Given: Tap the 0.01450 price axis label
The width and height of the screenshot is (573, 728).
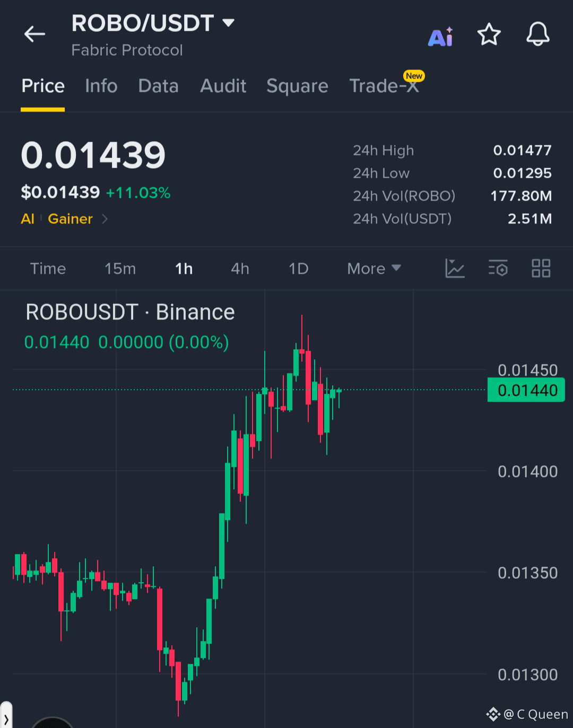Looking at the screenshot, I should 527,370.
